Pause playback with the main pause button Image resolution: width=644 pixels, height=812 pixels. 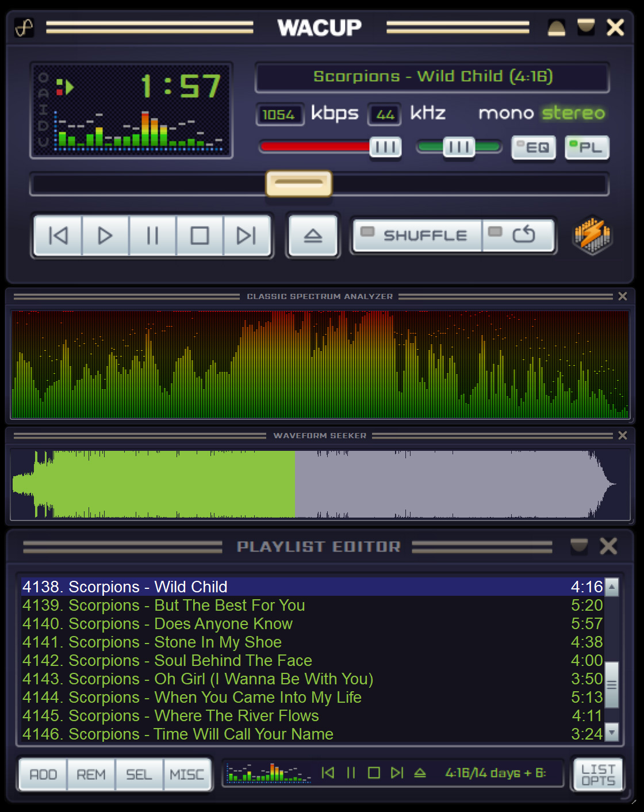click(152, 236)
